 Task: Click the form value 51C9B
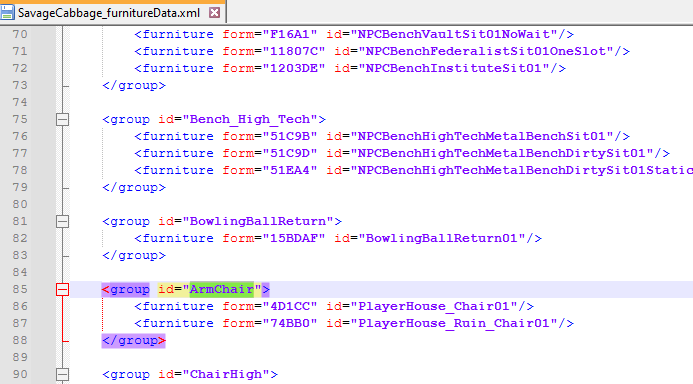(x=289, y=137)
